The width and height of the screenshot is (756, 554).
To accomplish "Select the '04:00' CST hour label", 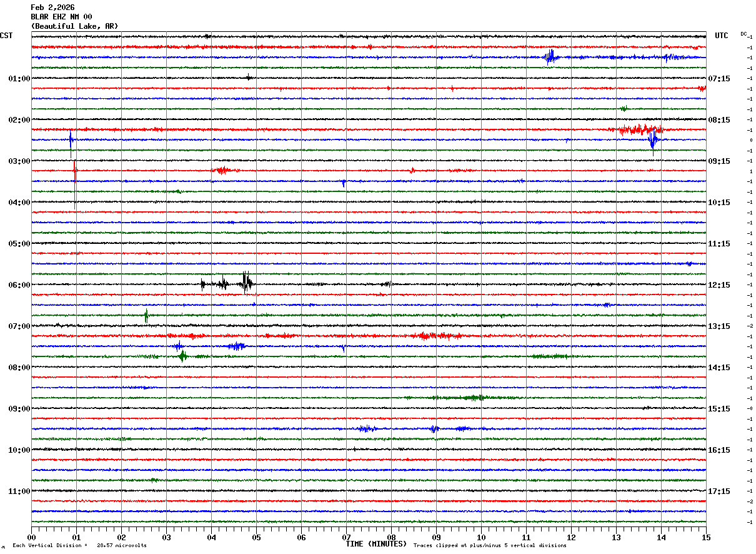I will [19, 203].
